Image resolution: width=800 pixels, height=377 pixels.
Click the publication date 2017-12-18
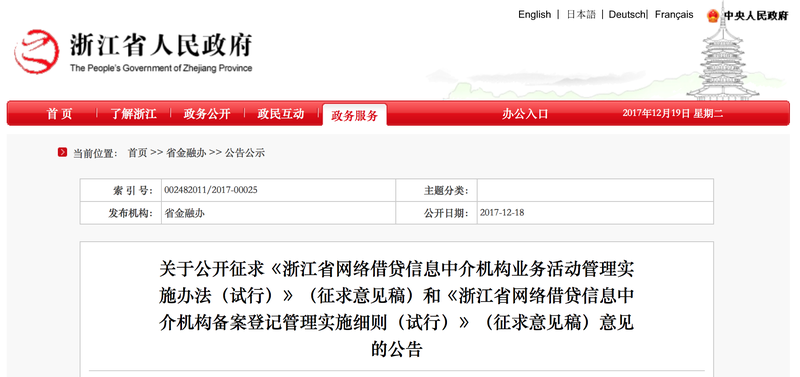pyautogui.click(x=502, y=213)
